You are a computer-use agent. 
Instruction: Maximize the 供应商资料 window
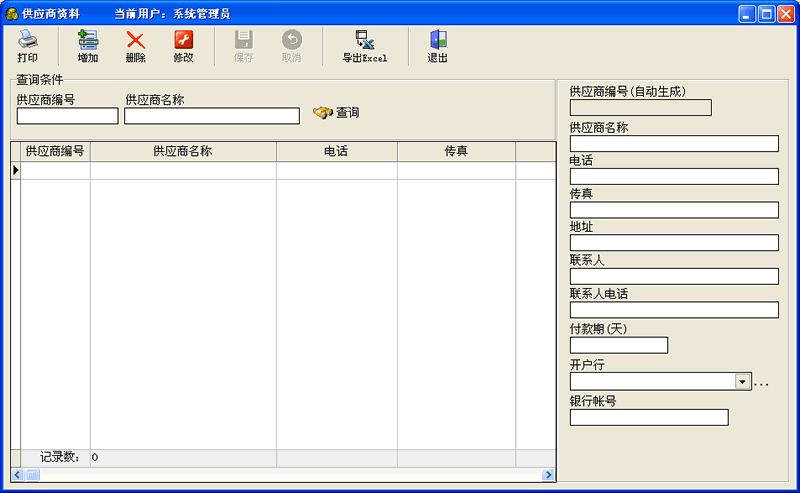pyautogui.click(x=766, y=14)
